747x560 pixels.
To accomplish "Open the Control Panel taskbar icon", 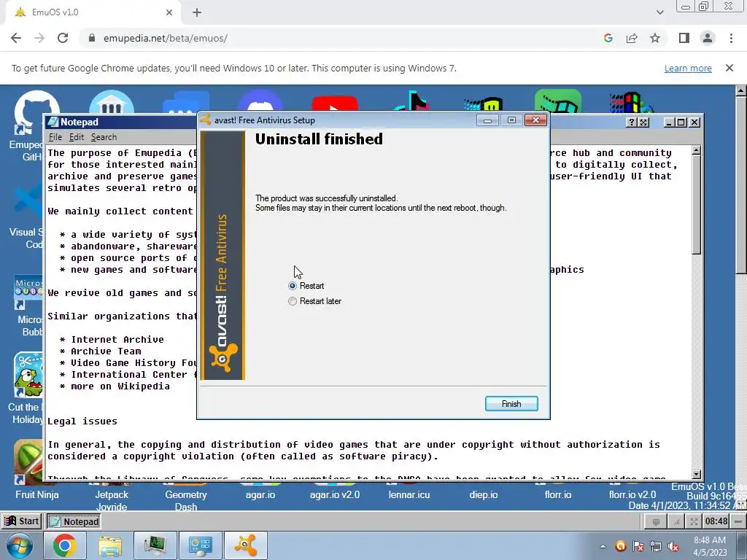I will [200, 545].
